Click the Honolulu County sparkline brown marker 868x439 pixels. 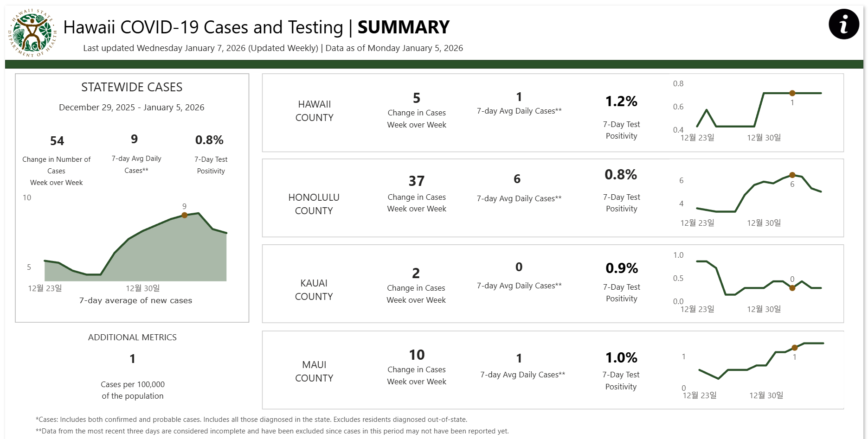pos(792,175)
